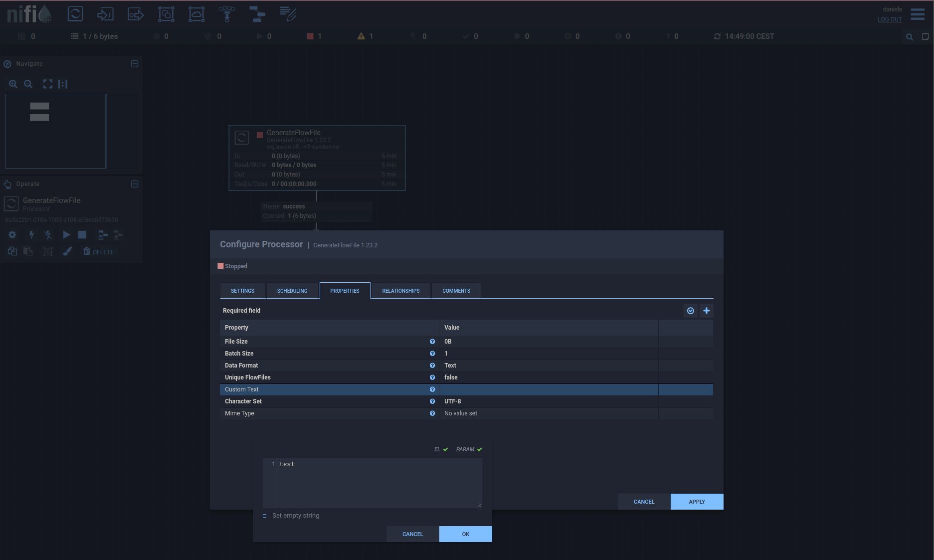The image size is (934, 560).
Task: Show help for Unique FlowFiles property
Action: [432, 377]
